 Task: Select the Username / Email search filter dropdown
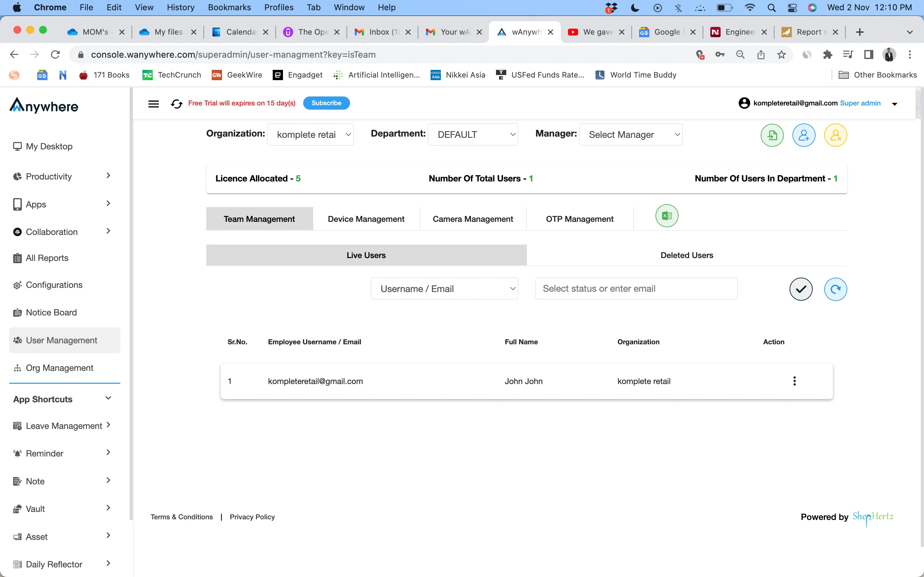pyautogui.click(x=444, y=288)
